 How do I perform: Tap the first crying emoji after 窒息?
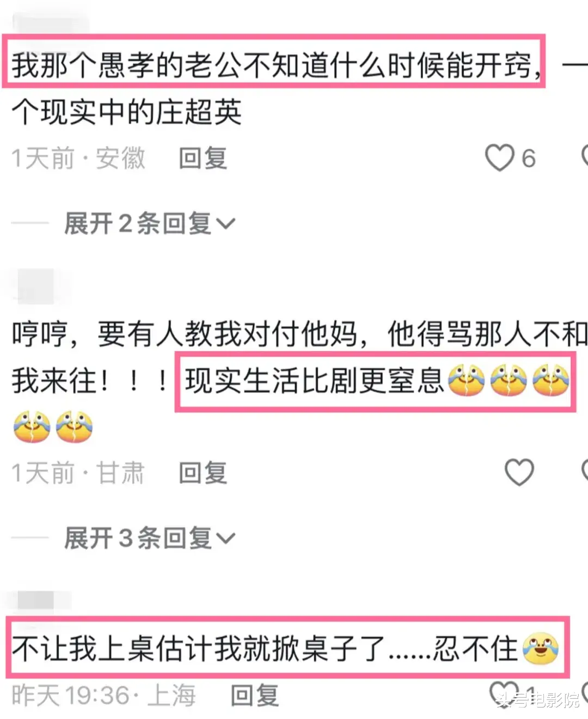coord(467,380)
